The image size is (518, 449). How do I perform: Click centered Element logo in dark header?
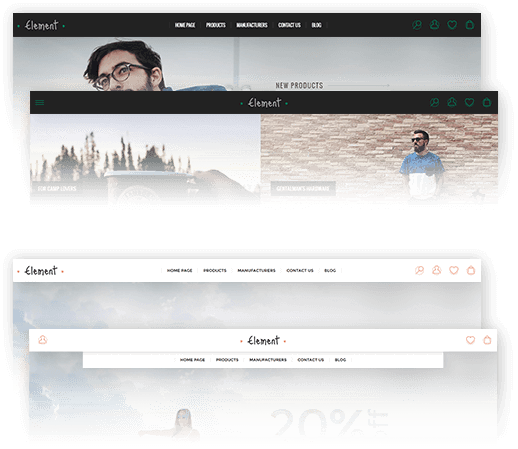point(264,103)
